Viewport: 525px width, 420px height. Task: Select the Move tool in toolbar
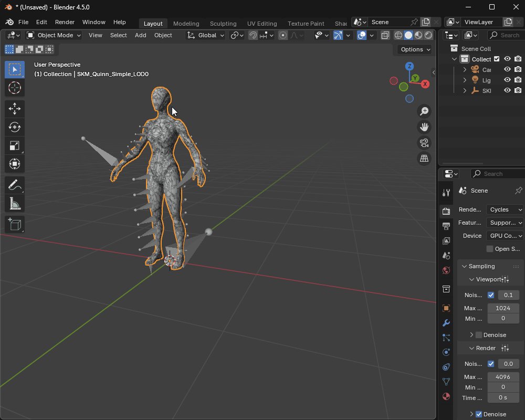point(15,109)
